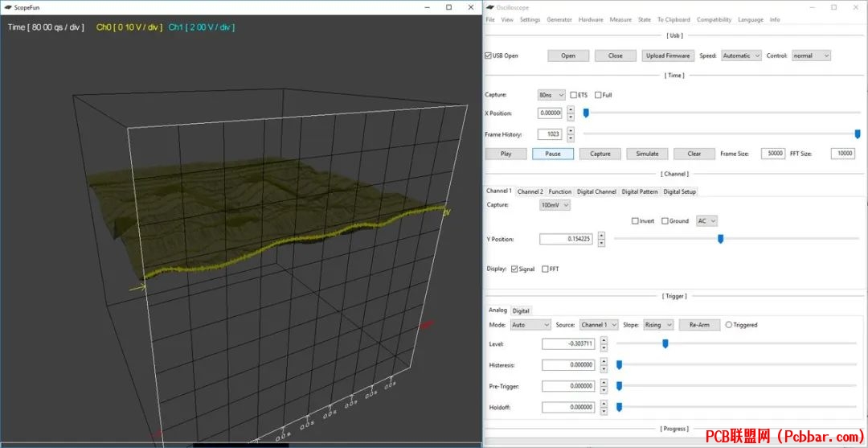Increase X Position with up stepper arrow
This screenshot has height=448, width=868.
click(571, 110)
